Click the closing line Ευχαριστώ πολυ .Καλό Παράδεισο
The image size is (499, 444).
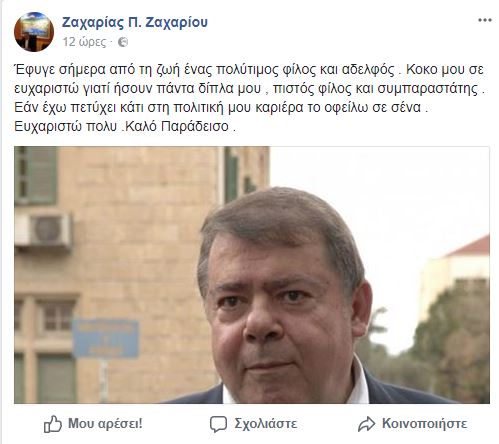125,127
